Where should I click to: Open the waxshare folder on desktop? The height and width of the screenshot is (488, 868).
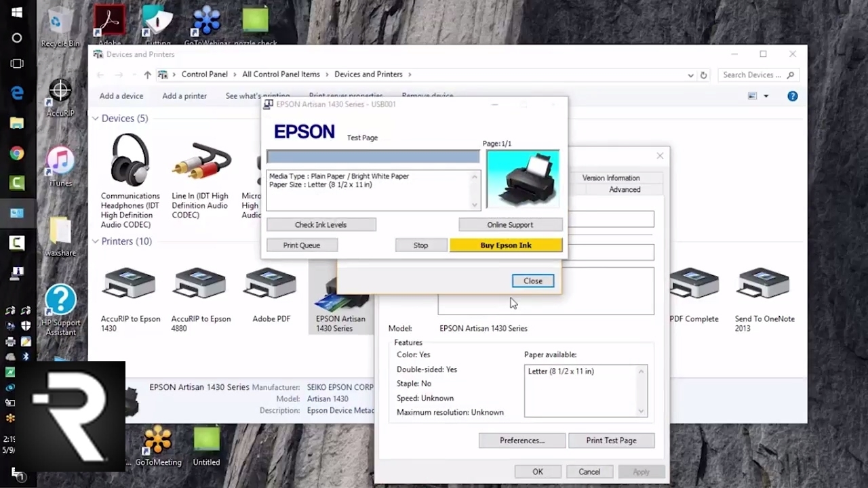[x=60, y=236]
